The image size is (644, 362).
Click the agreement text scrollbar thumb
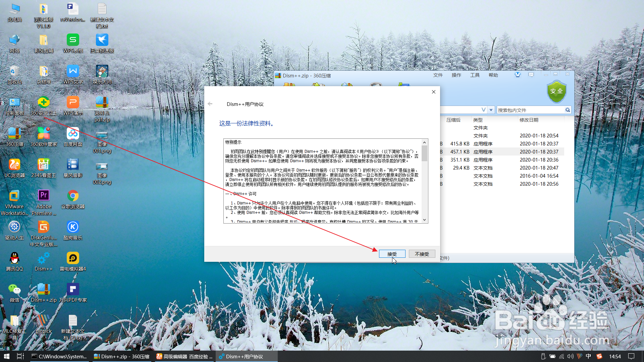click(424, 154)
